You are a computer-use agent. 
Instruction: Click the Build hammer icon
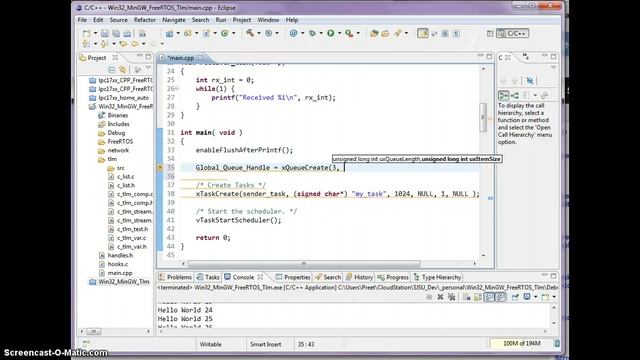coord(250,33)
